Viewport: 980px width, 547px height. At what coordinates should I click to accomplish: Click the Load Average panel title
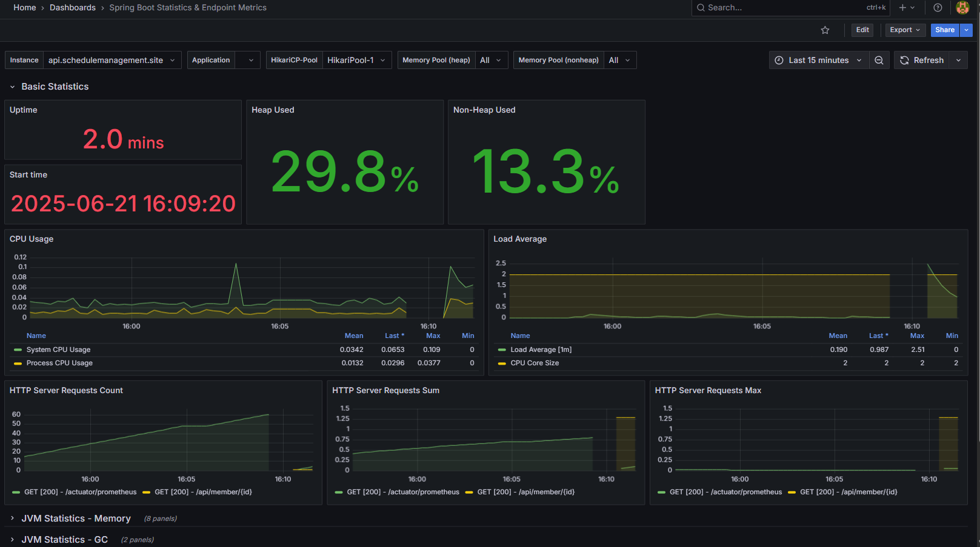point(520,239)
